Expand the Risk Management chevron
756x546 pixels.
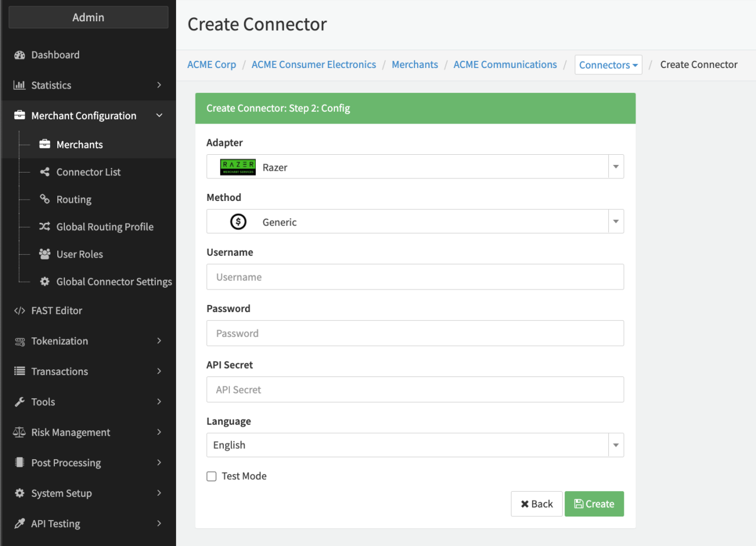159,432
